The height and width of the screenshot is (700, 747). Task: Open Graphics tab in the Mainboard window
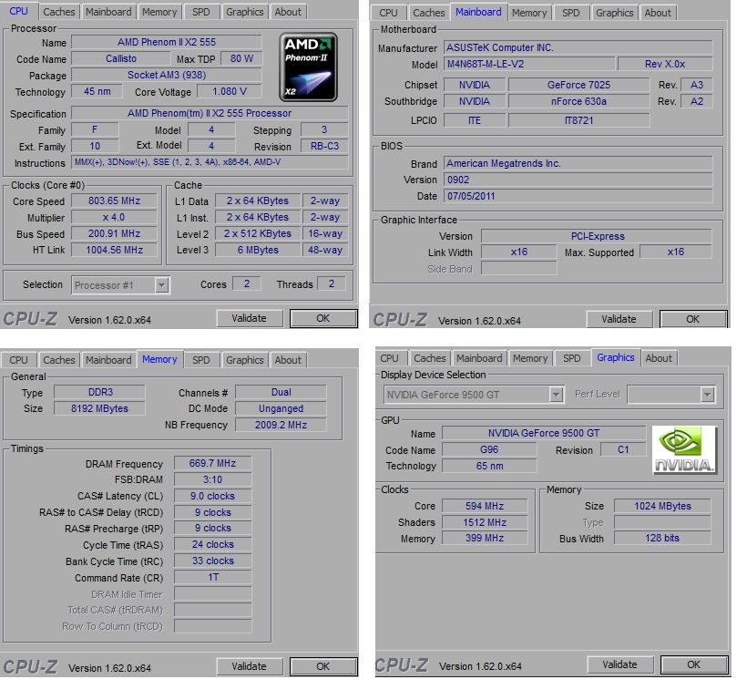[x=615, y=13]
